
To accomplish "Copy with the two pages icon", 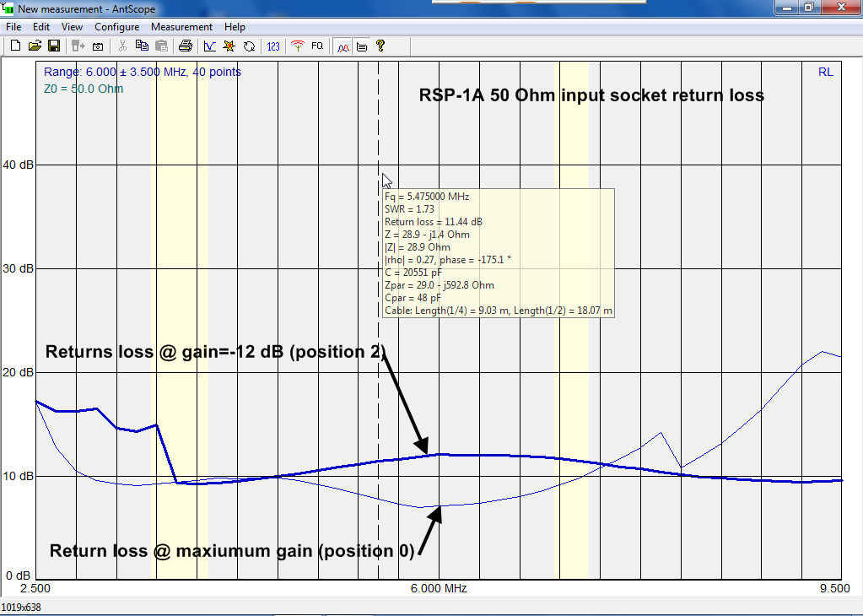I will [142, 46].
